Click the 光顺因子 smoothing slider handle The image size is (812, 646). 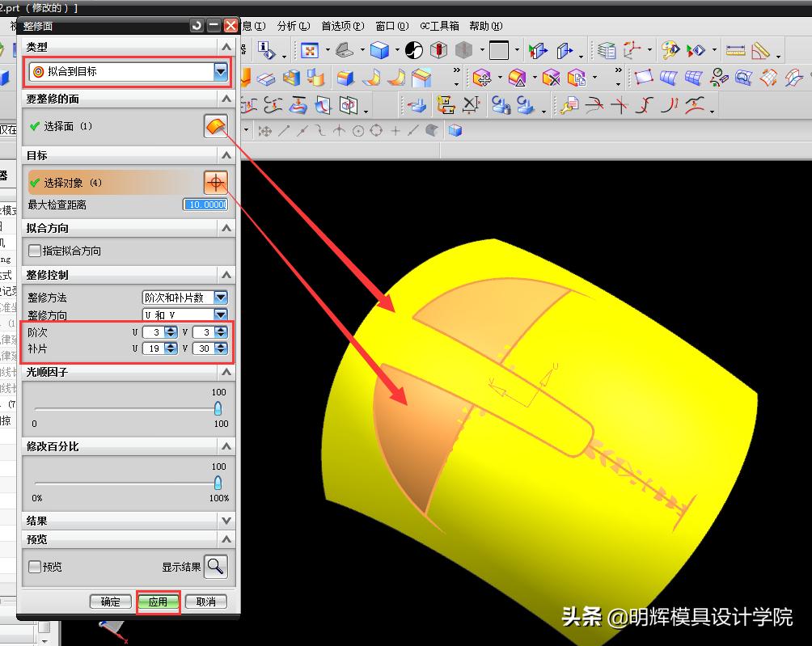point(218,409)
